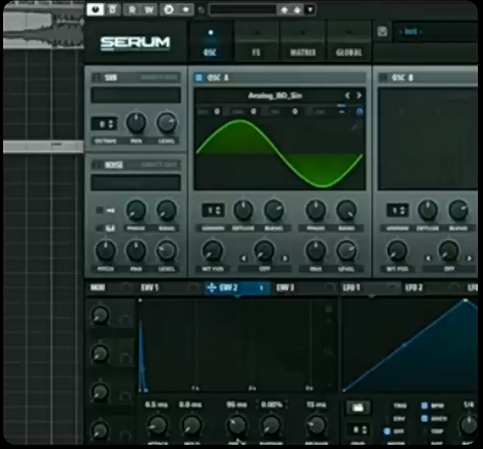The image size is (483, 449).
Task: Click the OSC A sine waveform display
Action: 279,153
